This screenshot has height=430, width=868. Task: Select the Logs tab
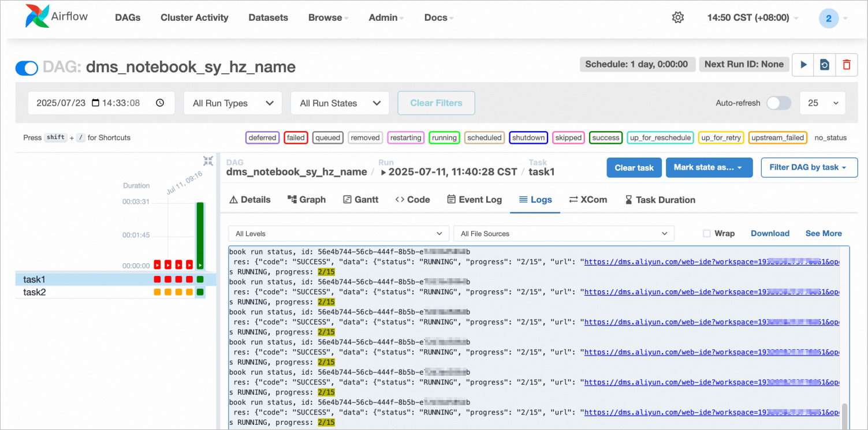(535, 200)
